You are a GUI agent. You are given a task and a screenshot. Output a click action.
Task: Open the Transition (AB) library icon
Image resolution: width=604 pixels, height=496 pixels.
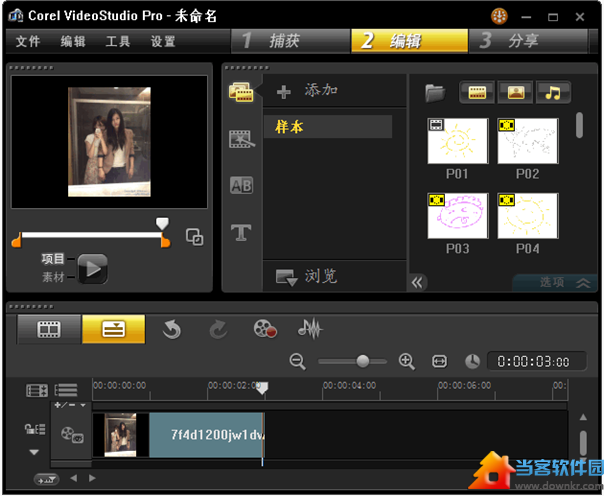click(241, 185)
